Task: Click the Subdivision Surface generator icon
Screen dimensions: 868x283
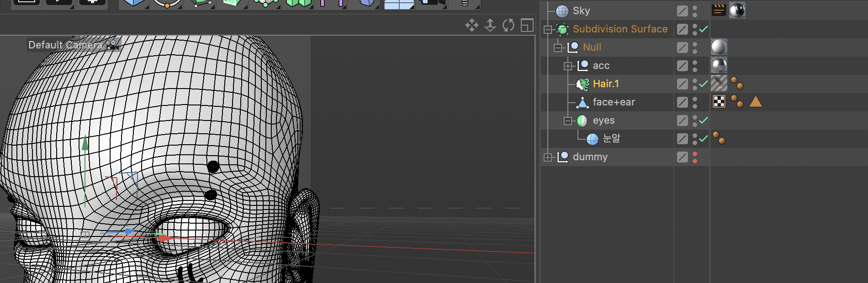Action: click(x=563, y=29)
